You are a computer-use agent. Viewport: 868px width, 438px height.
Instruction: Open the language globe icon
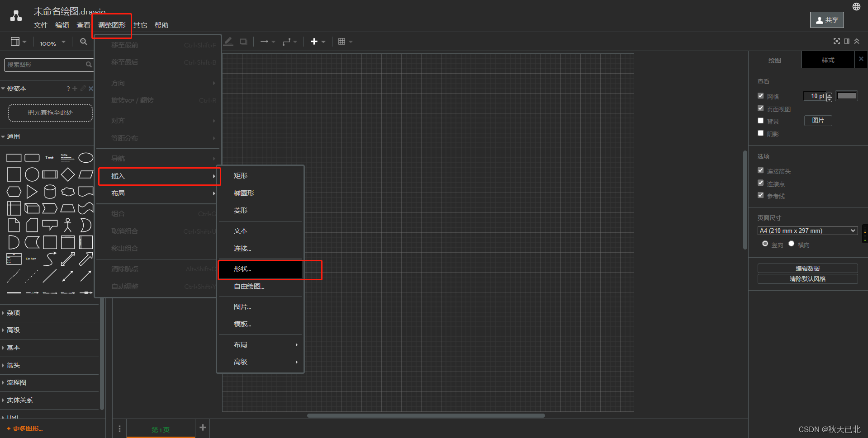pos(856,6)
